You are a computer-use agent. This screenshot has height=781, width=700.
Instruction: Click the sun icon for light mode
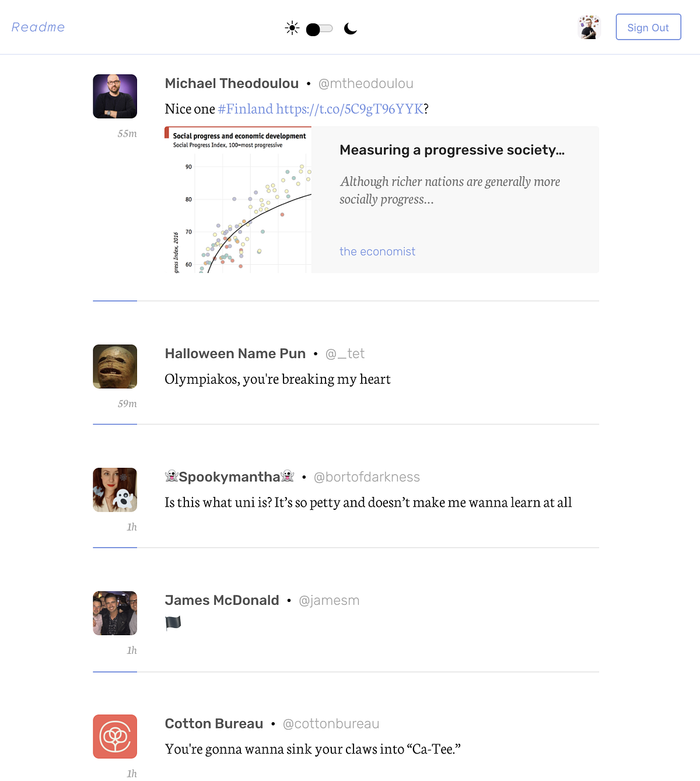292,27
